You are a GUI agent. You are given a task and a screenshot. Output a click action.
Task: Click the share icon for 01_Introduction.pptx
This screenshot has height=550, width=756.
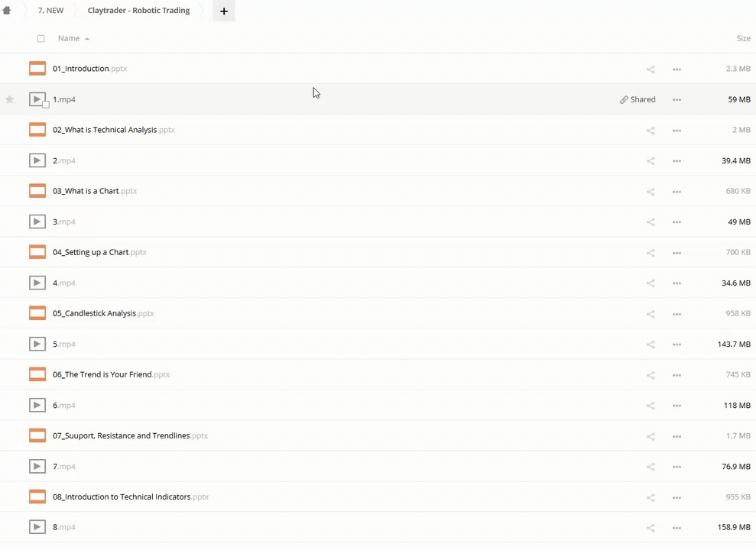(651, 70)
